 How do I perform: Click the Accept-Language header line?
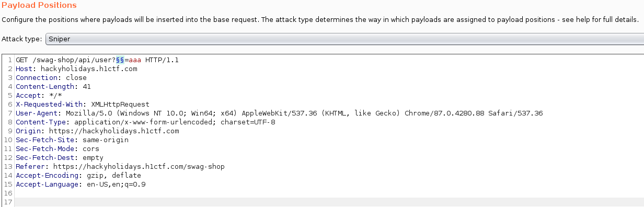(x=80, y=184)
